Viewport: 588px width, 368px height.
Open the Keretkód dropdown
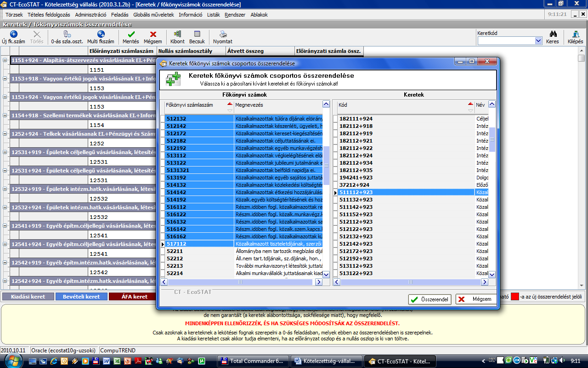click(x=538, y=41)
